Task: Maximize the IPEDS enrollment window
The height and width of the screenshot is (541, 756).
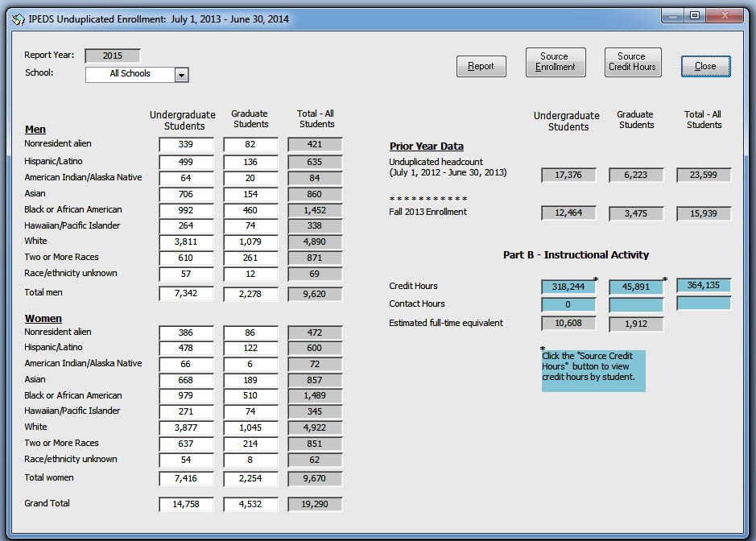Action: click(x=694, y=16)
